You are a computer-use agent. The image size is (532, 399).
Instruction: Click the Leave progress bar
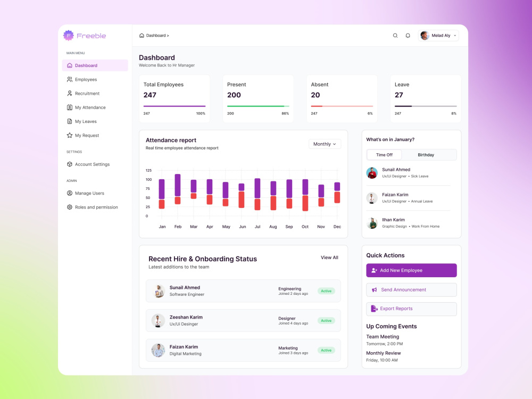coord(426,106)
